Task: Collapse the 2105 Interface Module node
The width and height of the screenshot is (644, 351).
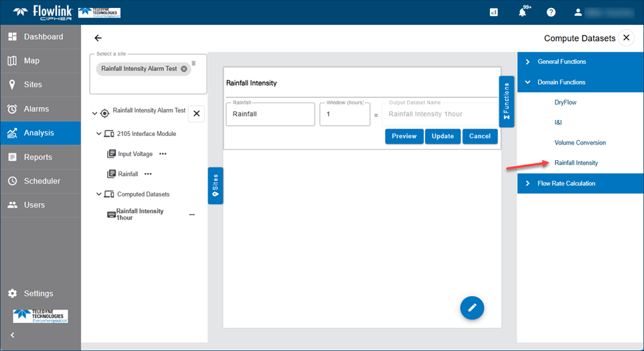Action: tap(99, 134)
